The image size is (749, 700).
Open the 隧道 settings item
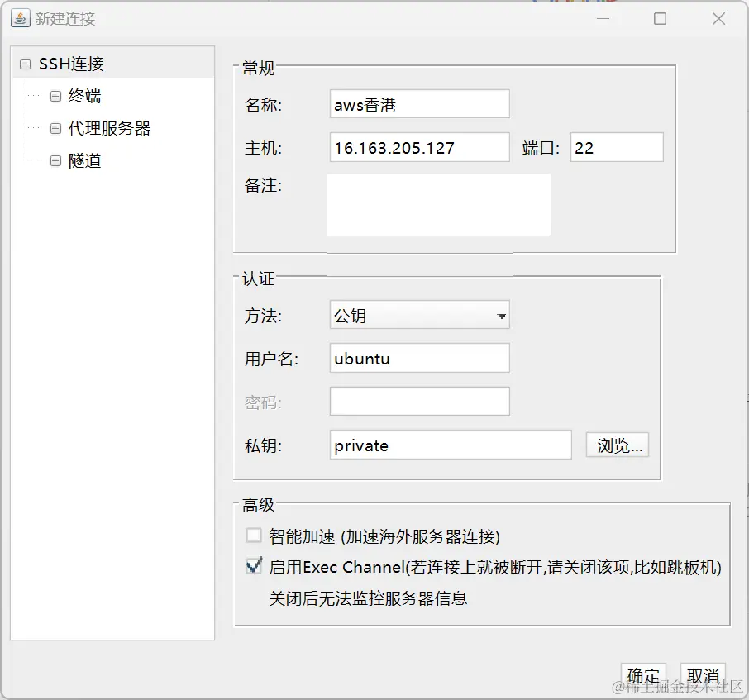click(x=84, y=161)
